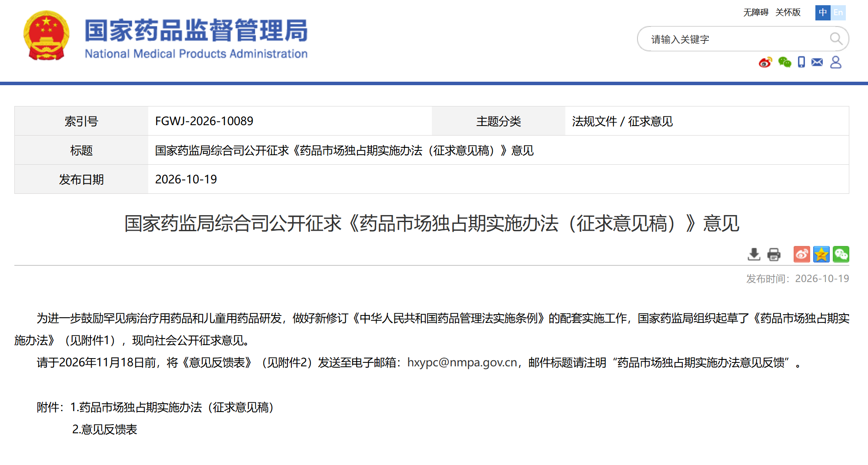The height and width of the screenshot is (465, 868).
Task: Click the 标题 label cell
Action: (81, 150)
